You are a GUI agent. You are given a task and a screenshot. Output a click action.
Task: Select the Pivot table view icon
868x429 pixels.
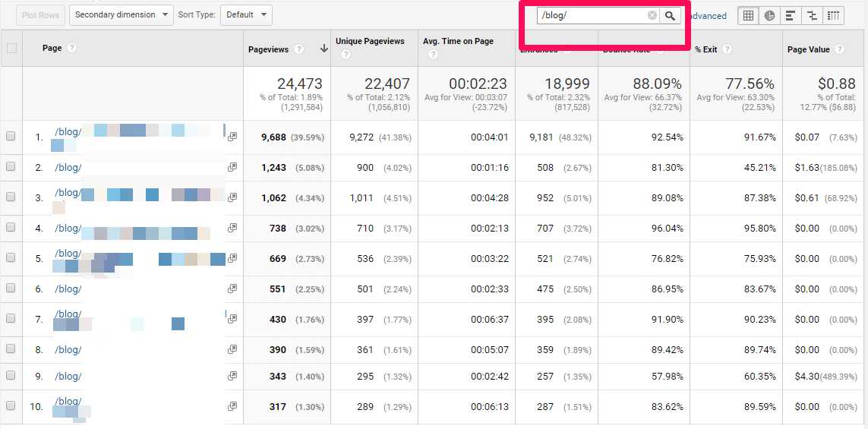pyautogui.click(x=834, y=16)
